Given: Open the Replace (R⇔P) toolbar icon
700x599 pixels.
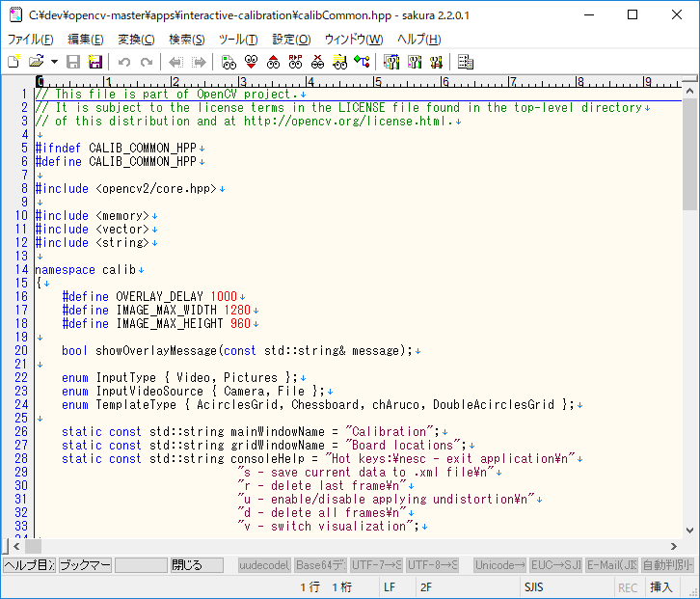Looking at the screenshot, I should point(295,62).
